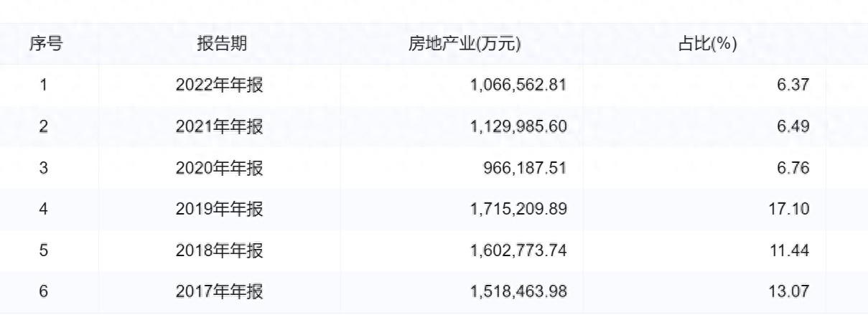
Task: Select the 2017年年报 report period cell
Action: [x=220, y=293]
